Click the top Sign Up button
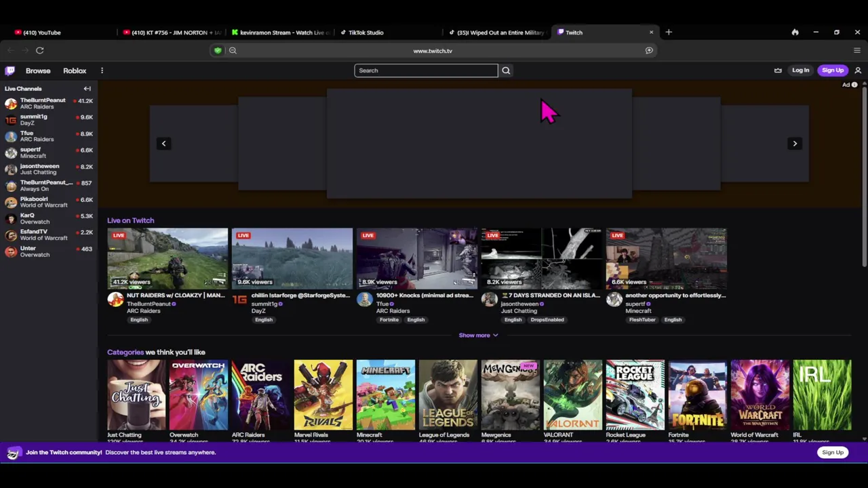The height and width of the screenshot is (488, 868). coord(833,70)
